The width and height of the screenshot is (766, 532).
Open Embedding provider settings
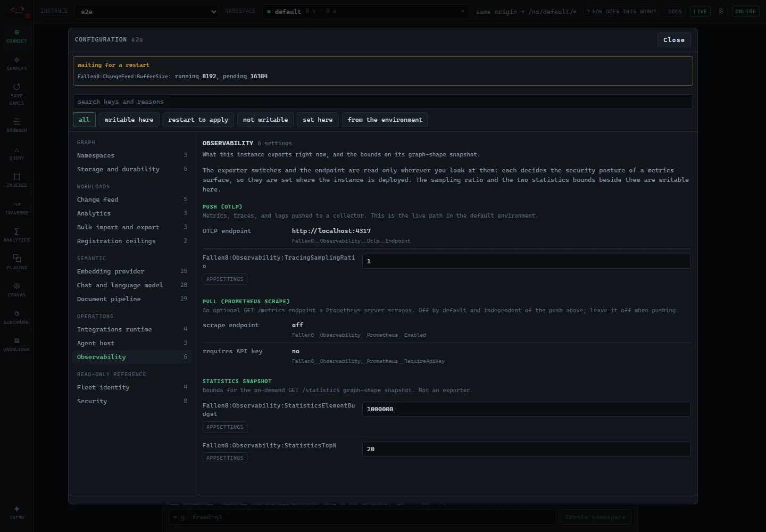pos(132,271)
